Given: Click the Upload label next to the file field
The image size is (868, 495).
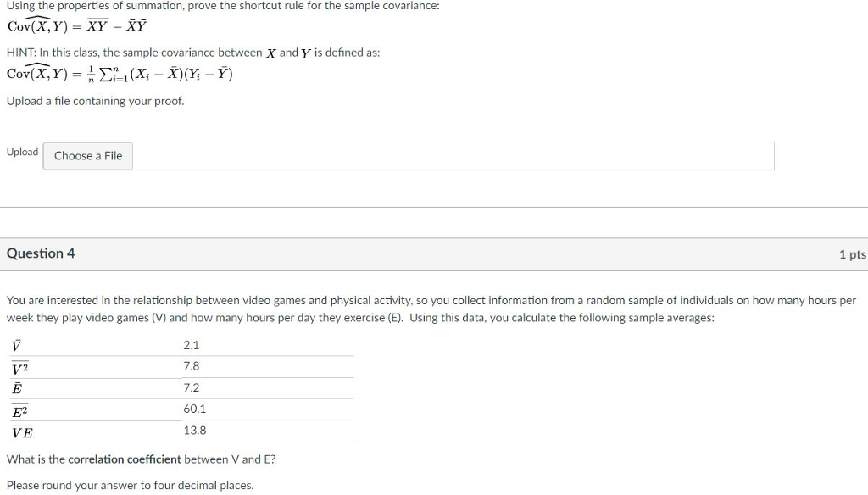Looking at the screenshot, I should point(22,152).
